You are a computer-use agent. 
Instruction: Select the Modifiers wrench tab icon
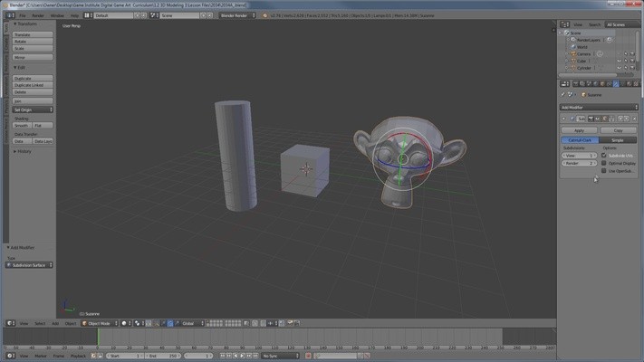[616, 84]
